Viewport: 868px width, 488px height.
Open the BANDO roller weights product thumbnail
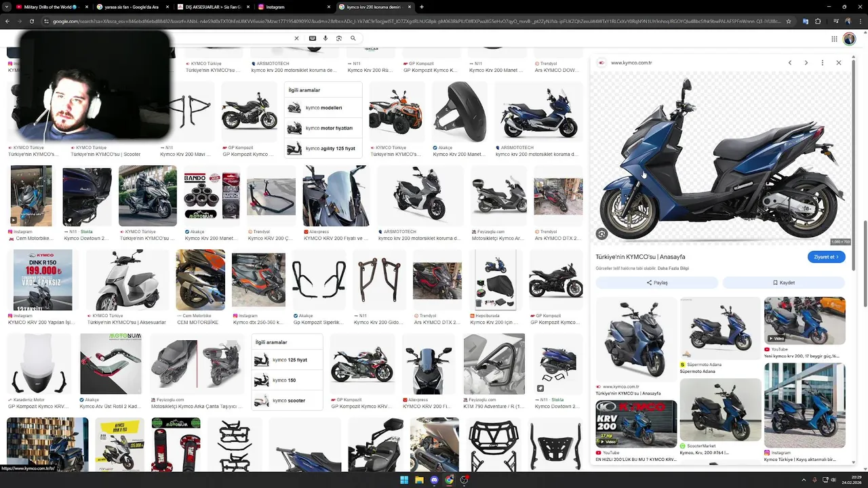click(212, 195)
